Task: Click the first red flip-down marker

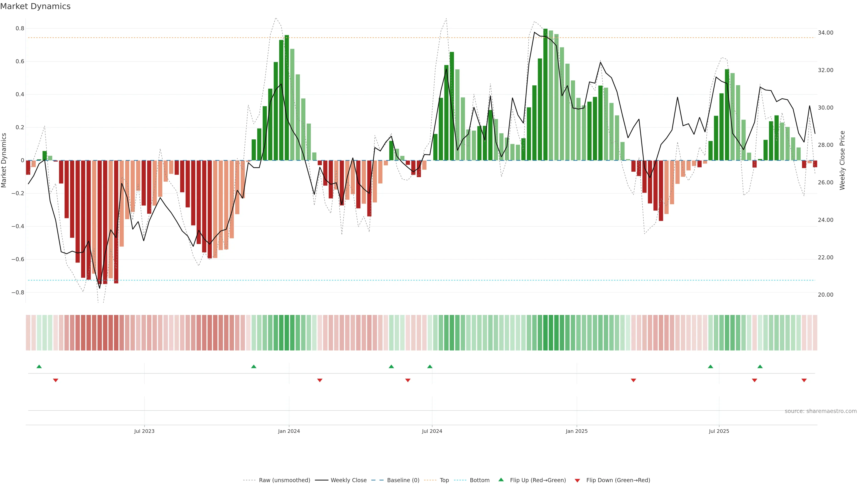Action: (x=56, y=380)
